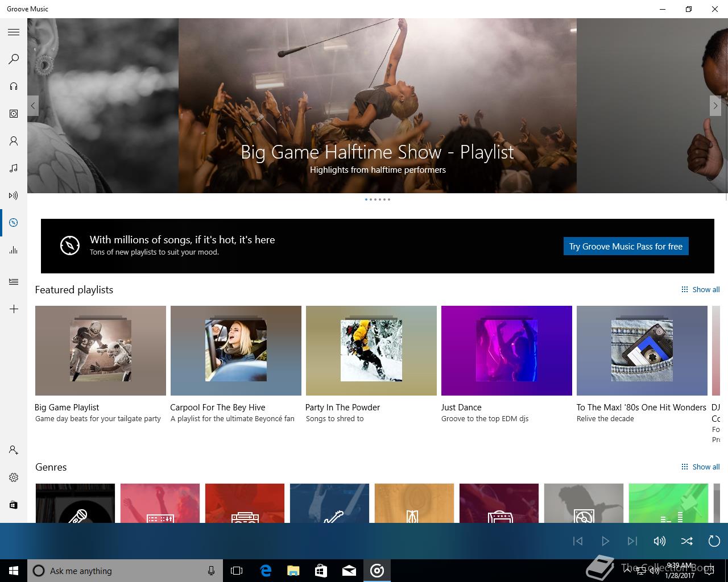Click the Cortana microphone icon

coord(211,571)
